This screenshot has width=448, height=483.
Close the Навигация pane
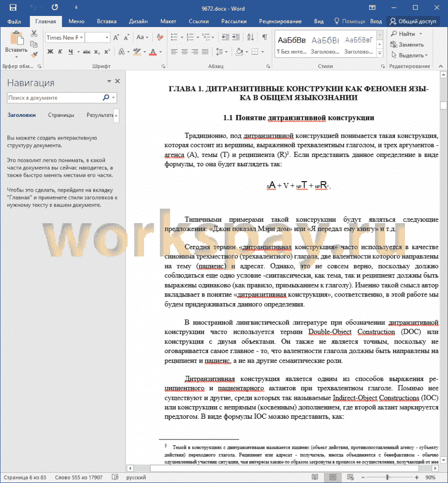coord(117,81)
